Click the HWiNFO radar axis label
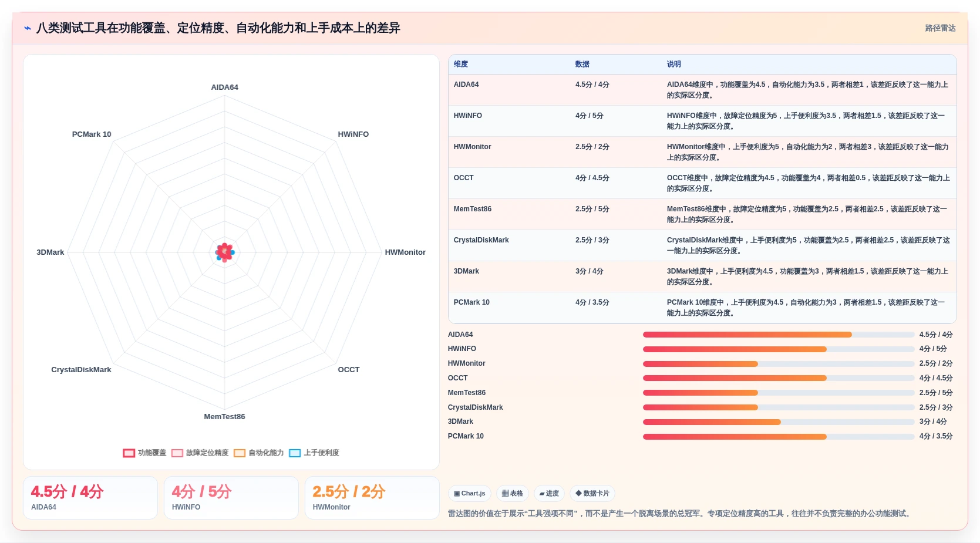This screenshot has height=543, width=980. click(x=353, y=134)
